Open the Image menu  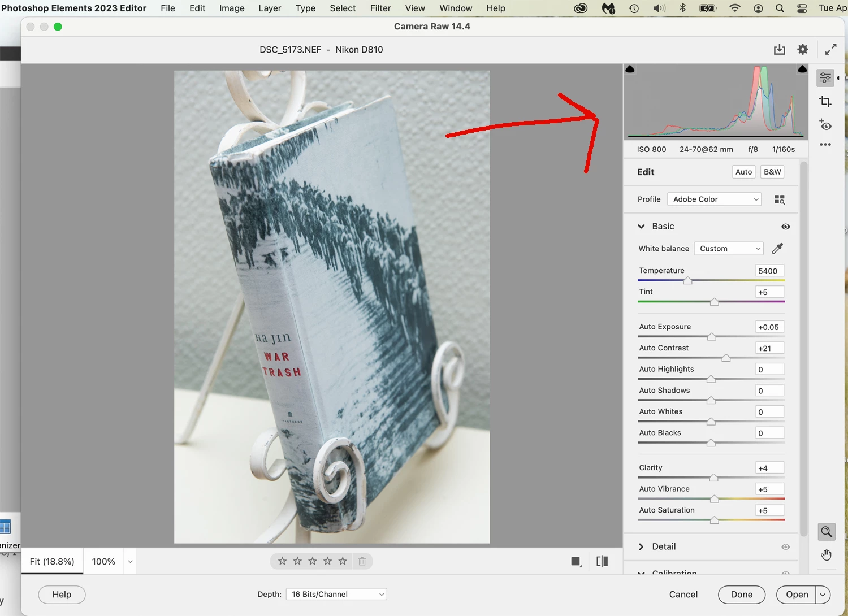tap(232, 8)
